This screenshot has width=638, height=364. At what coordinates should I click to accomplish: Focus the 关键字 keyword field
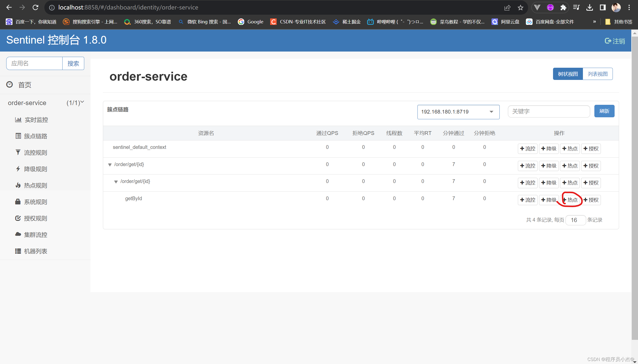[x=549, y=111]
